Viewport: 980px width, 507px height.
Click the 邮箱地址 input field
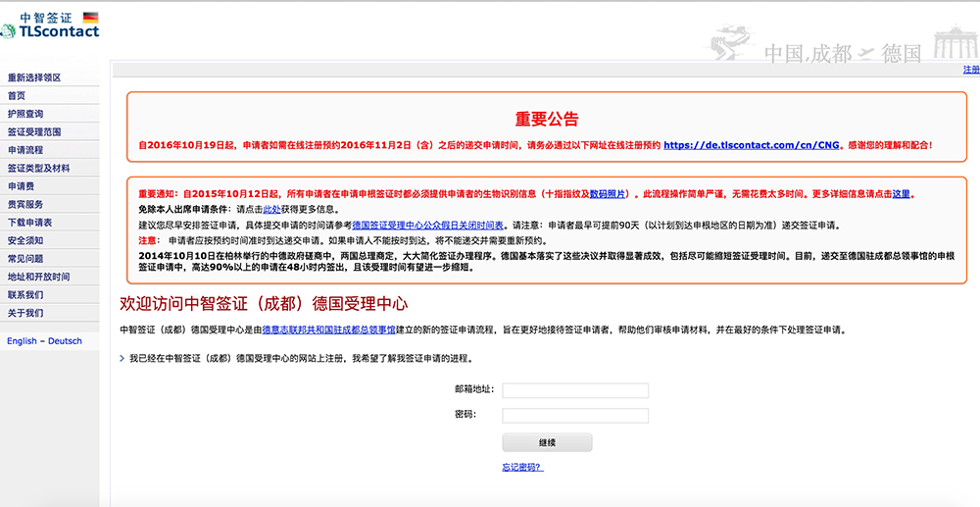tap(575, 390)
